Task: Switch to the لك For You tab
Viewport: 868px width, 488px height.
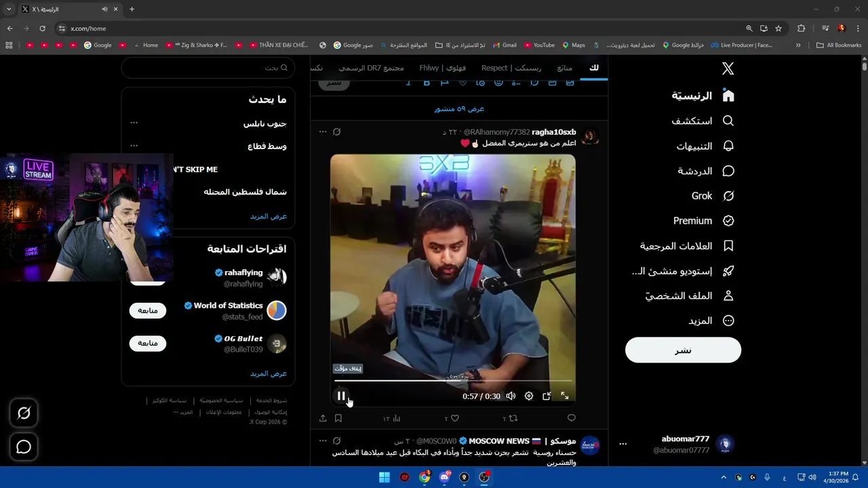Action: (x=594, y=68)
